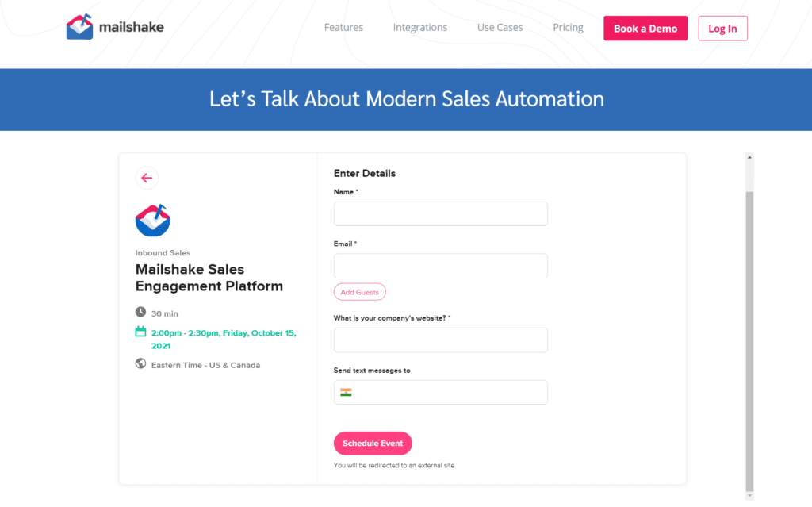Click the India flag icon in the phone field
This screenshot has width=812, height=507.
click(347, 392)
